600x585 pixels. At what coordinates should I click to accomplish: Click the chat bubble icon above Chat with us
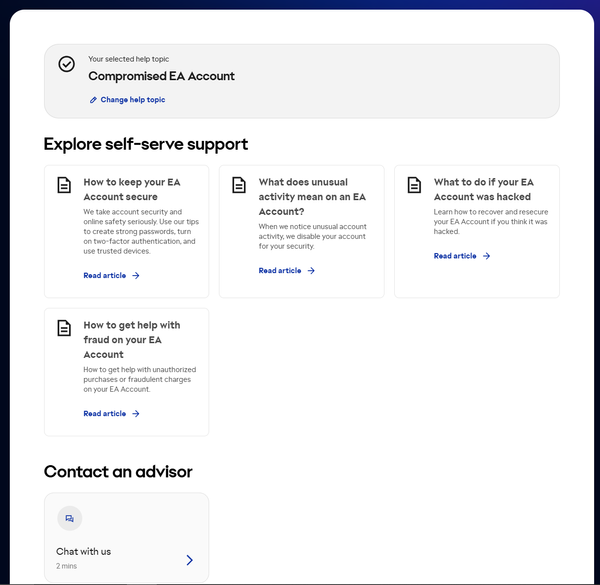coord(69,518)
